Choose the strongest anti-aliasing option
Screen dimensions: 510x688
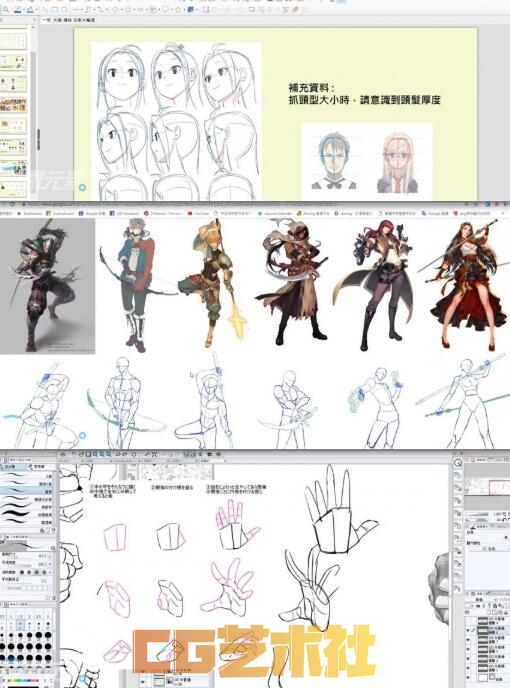44,572
